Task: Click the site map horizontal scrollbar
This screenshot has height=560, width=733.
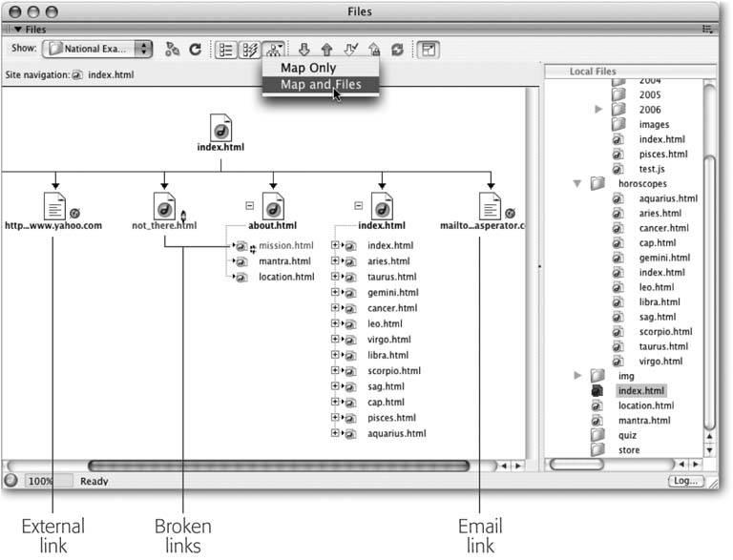Action: click(277, 466)
